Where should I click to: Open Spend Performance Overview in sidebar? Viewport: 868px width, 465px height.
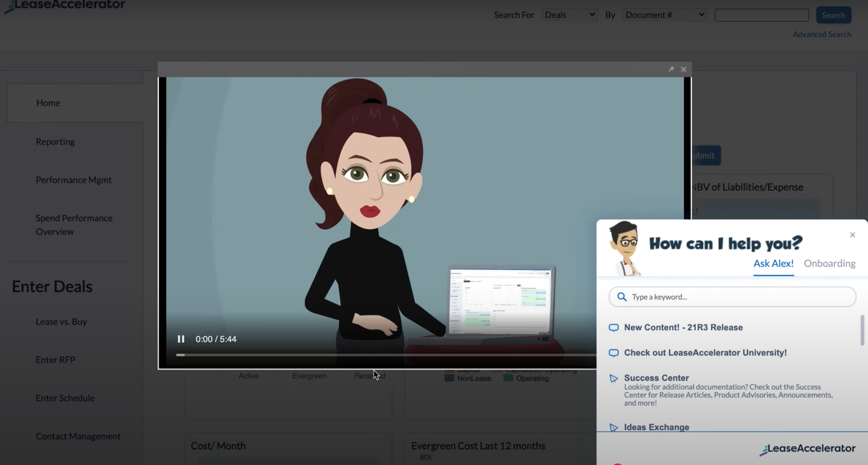pyautogui.click(x=74, y=225)
